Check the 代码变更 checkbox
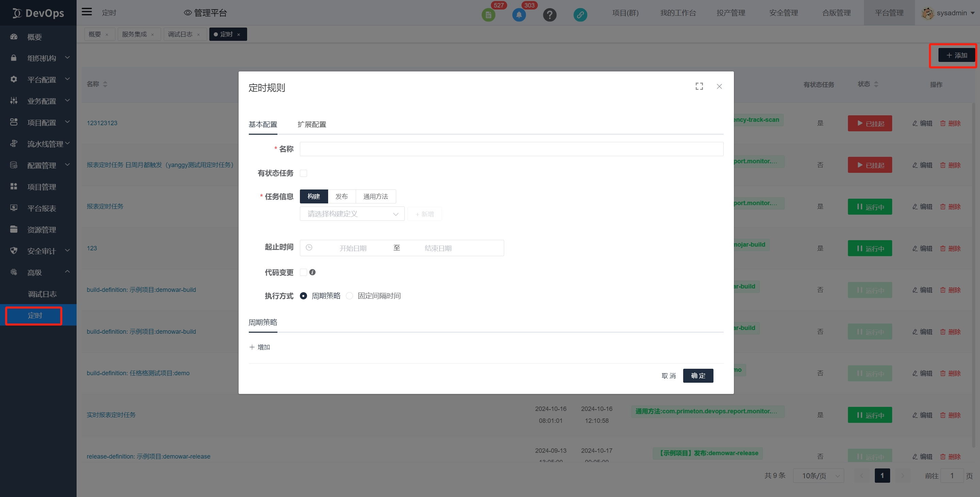This screenshot has height=497, width=980. pyautogui.click(x=303, y=272)
